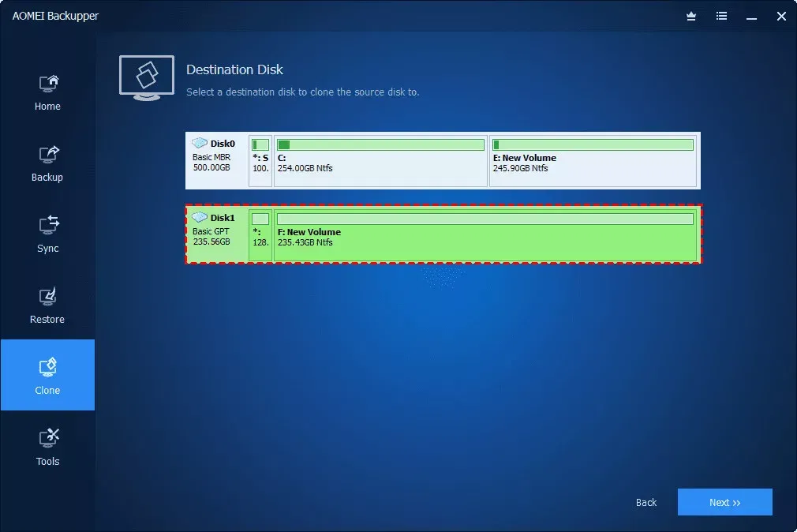Click the 'Select a destination disk' instruction text

[302, 92]
